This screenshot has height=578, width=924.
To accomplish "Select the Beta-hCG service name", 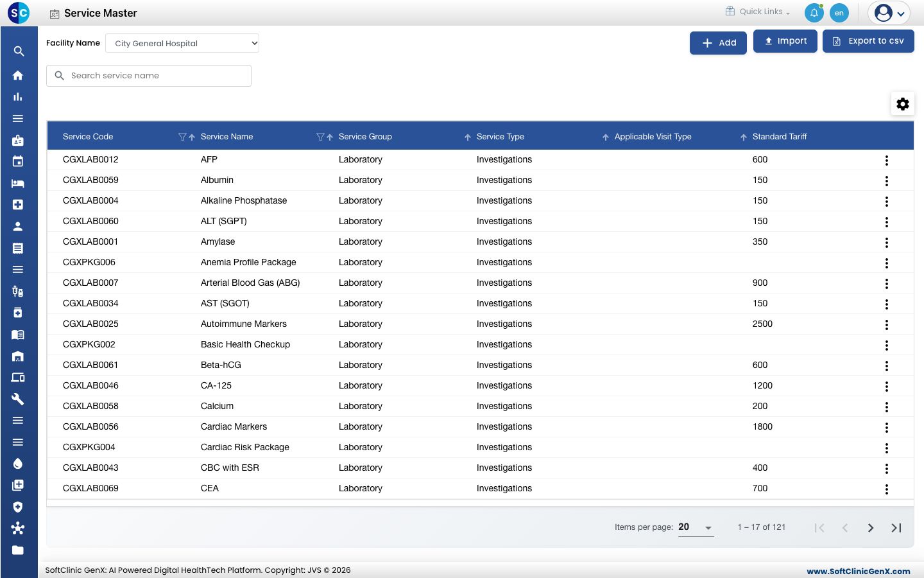I will (x=221, y=365).
